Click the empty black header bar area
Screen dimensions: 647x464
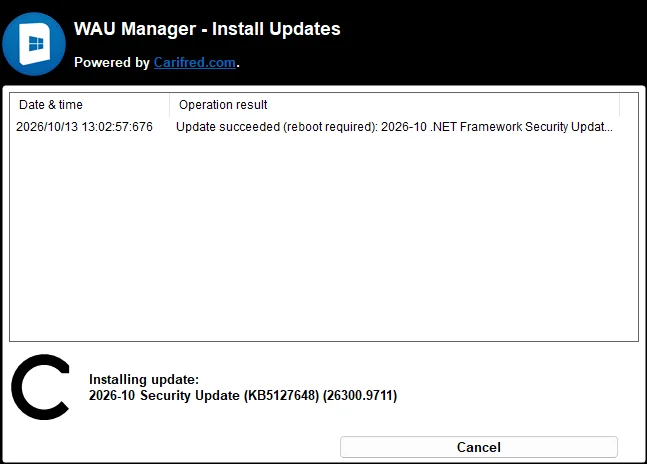point(491,43)
